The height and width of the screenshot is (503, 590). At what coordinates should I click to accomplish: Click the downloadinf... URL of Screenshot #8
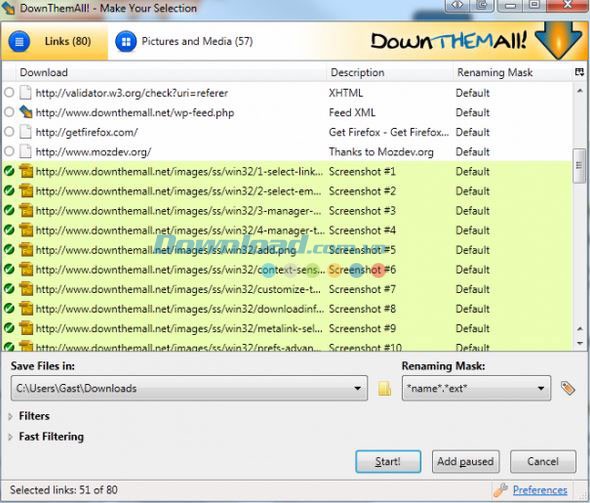click(x=179, y=309)
